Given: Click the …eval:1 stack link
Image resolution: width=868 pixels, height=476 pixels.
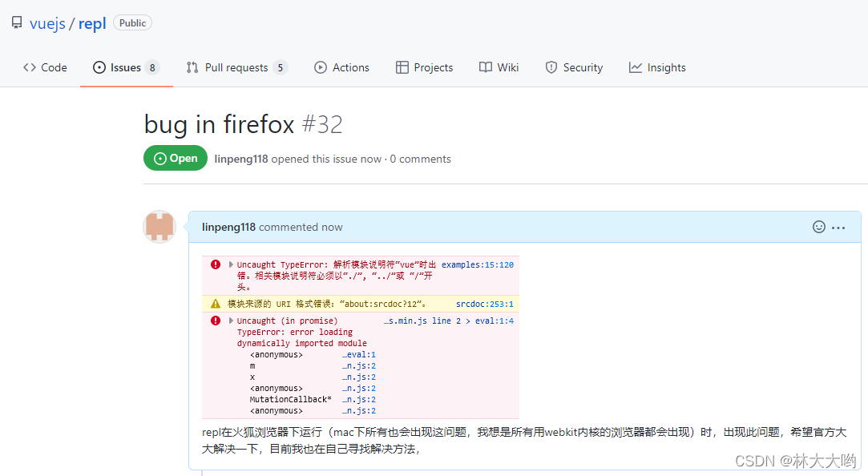Looking at the screenshot, I should 359,354.
